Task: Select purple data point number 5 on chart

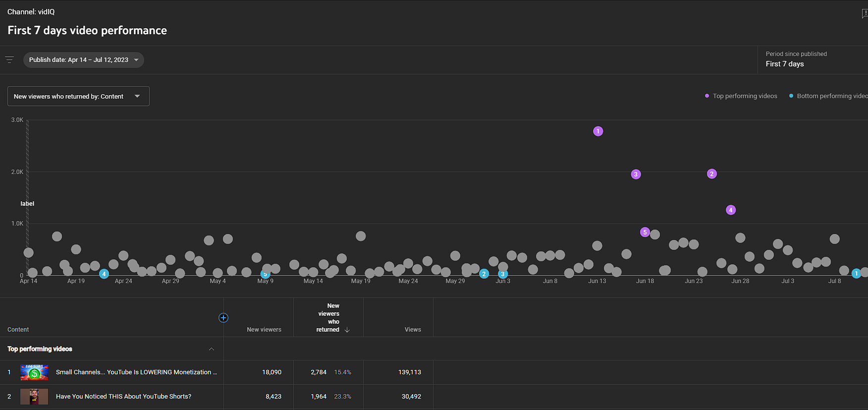Action: pos(645,232)
